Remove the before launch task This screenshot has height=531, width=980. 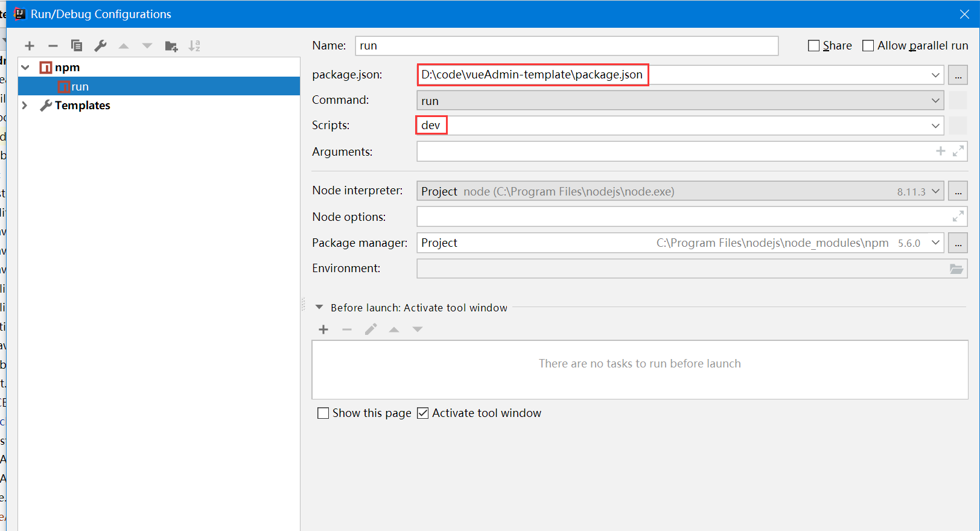tap(347, 329)
